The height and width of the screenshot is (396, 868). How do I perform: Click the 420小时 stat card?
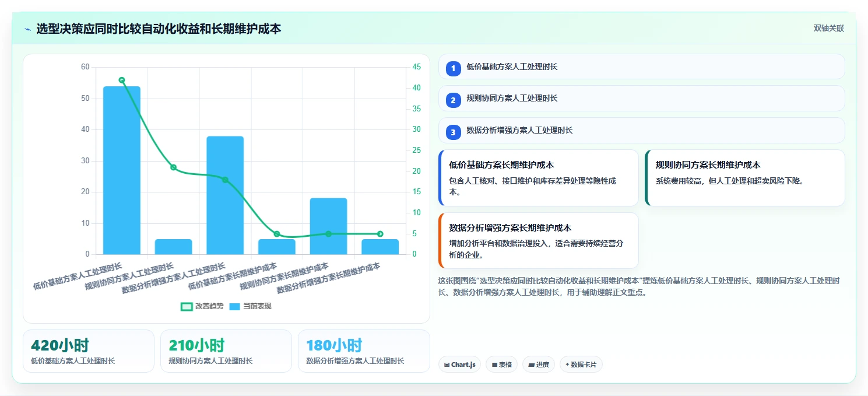click(89, 351)
